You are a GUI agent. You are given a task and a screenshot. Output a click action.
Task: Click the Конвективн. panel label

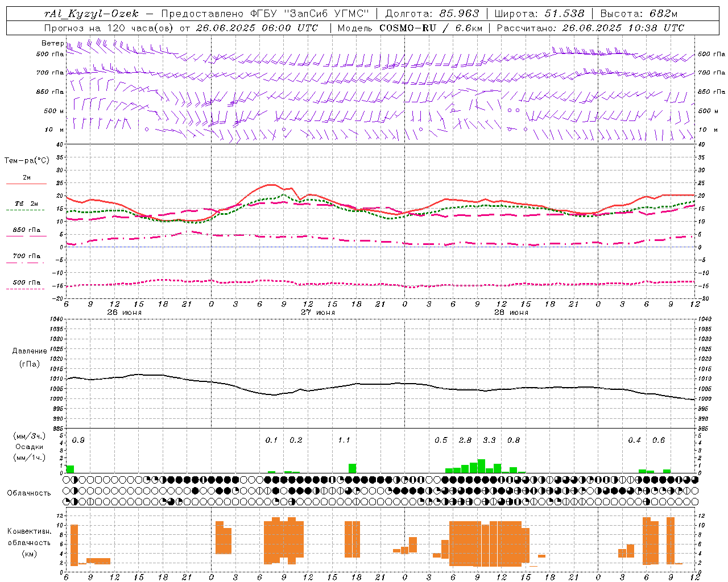pyautogui.click(x=30, y=531)
